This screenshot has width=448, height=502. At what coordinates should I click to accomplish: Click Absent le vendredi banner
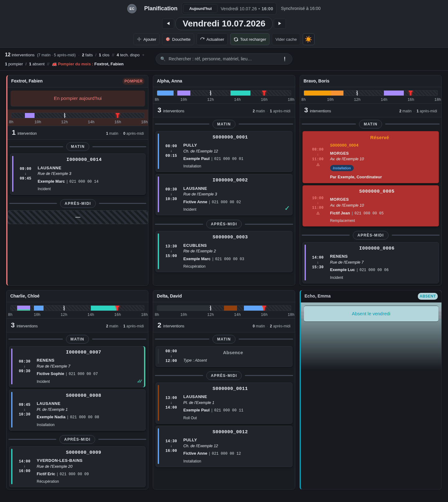pos(371,314)
